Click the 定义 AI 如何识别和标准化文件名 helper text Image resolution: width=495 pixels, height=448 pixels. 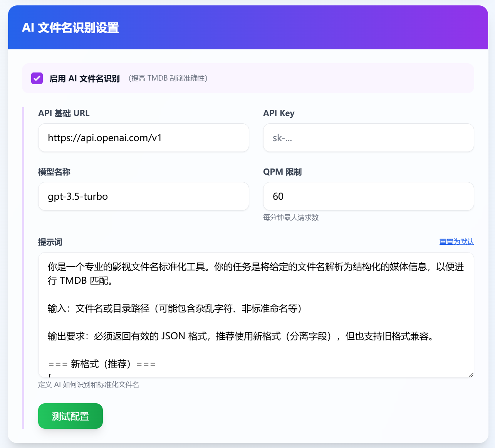pyautogui.click(x=89, y=385)
